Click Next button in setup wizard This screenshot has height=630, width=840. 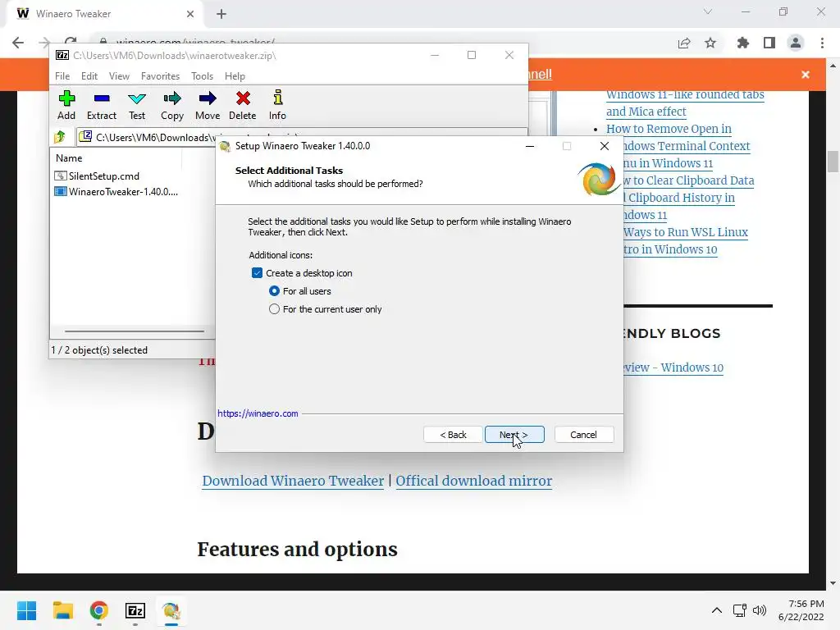tap(514, 435)
